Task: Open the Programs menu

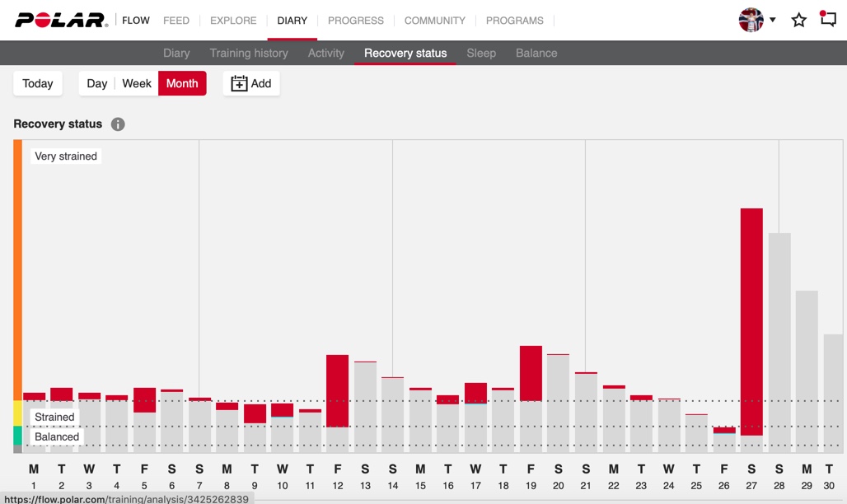Action: pos(515,20)
